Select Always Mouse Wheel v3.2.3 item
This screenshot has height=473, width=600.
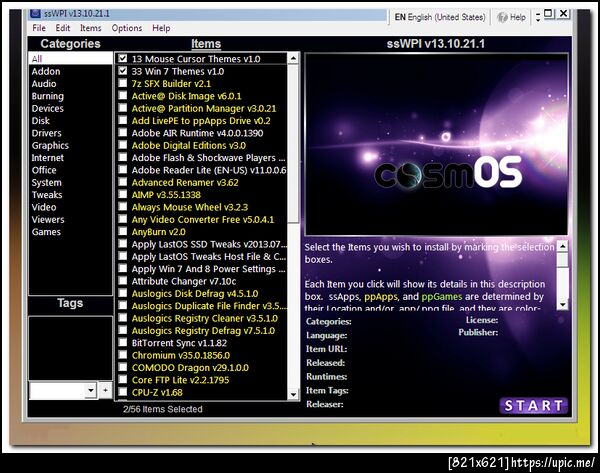[x=190, y=207]
